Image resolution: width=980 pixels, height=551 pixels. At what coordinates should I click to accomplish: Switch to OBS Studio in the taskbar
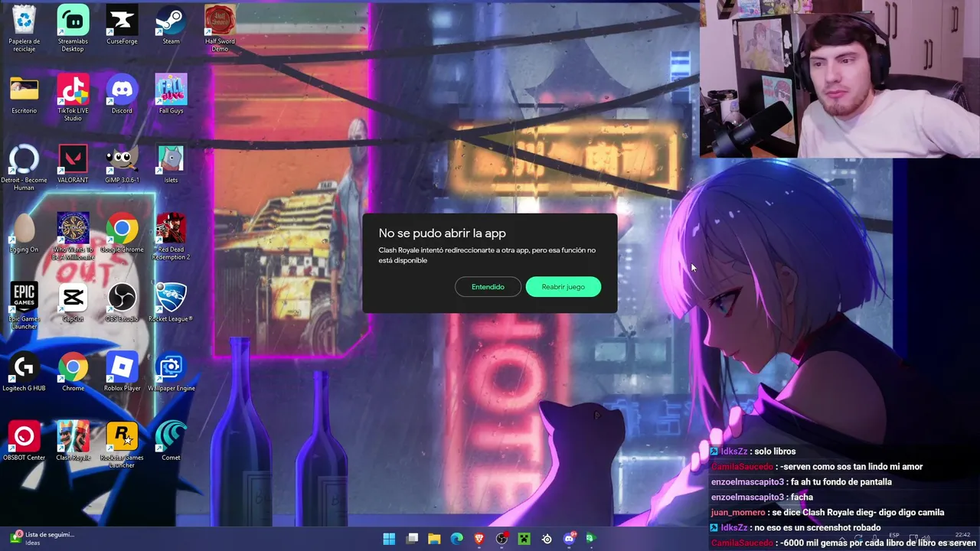[501, 539]
